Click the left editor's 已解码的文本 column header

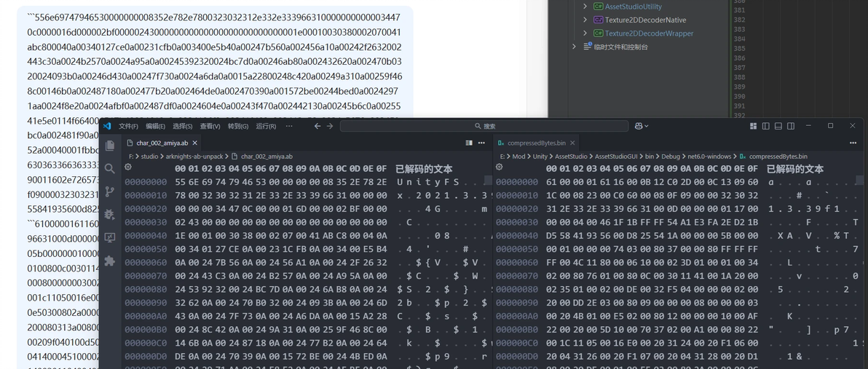coord(424,169)
